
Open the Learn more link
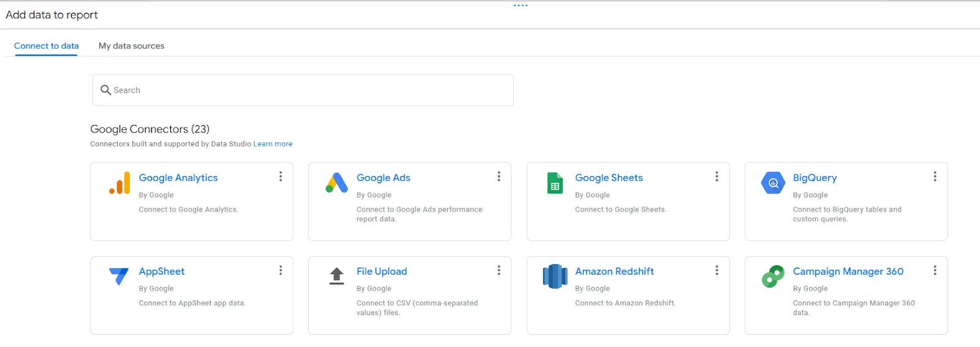pos(273,144)
